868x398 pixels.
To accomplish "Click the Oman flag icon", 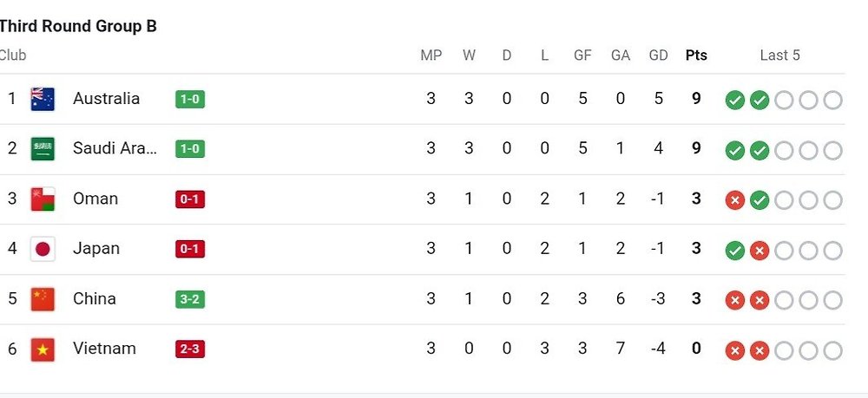I will (x=43, y=199).
